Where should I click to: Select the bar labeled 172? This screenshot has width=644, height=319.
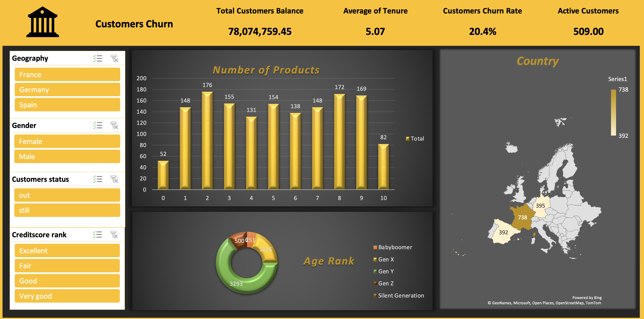[x=339, y=142]
